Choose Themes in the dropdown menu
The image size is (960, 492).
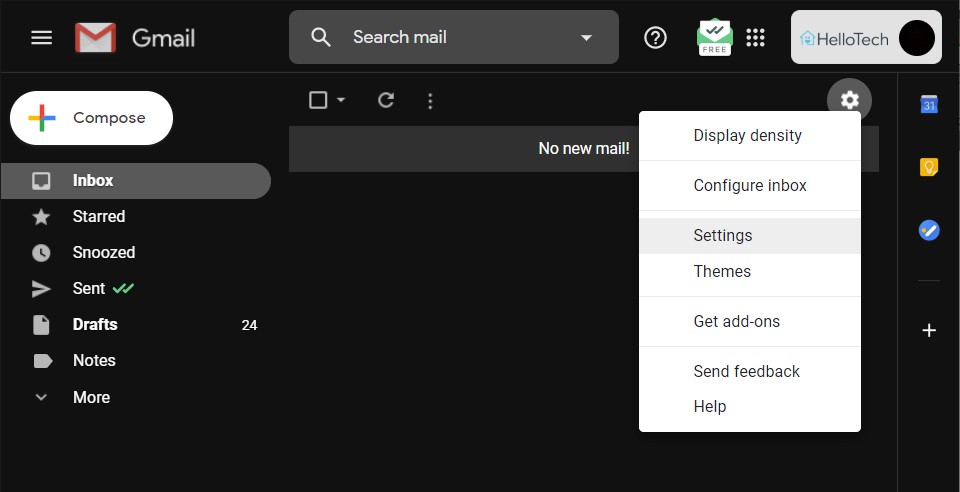[721, 272]
